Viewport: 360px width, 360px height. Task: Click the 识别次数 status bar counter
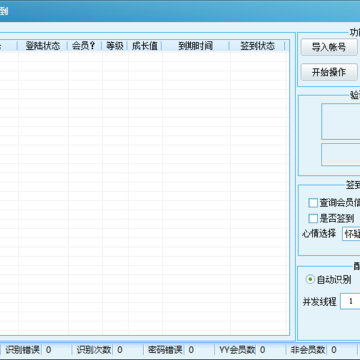click(x=120, y=350)
